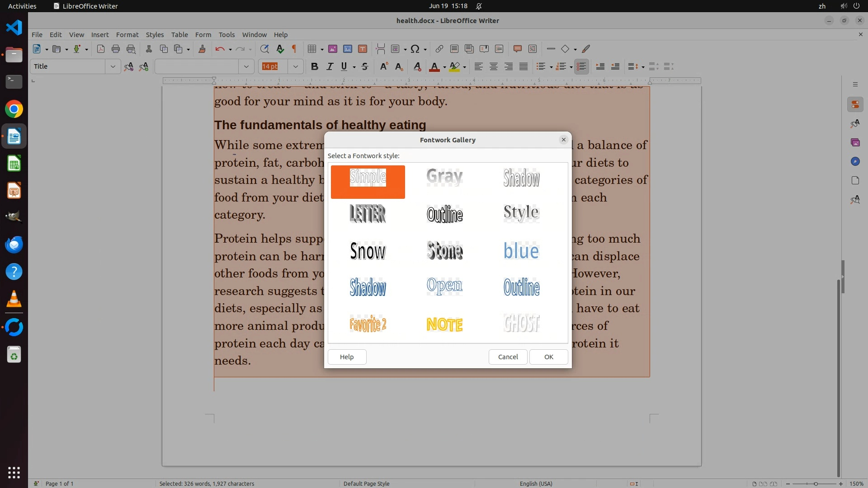Click the Insert Table toolbar icon

(311, 49)
